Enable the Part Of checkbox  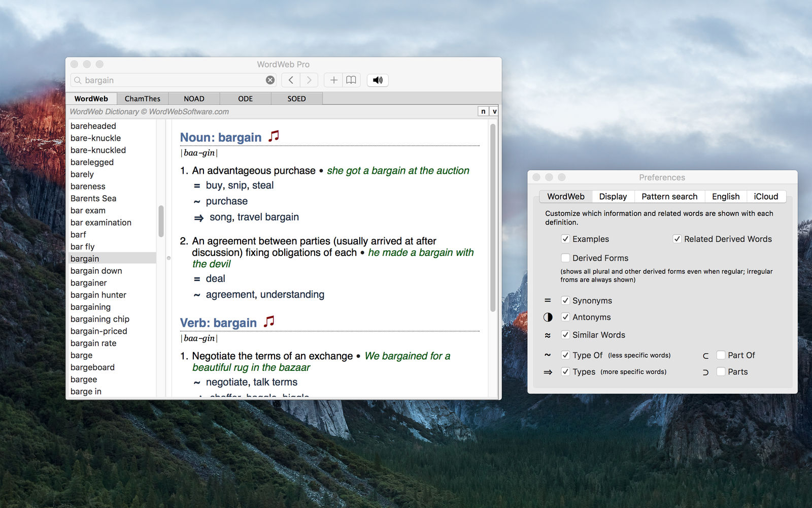pyautogui.click(x=721, y=355)
